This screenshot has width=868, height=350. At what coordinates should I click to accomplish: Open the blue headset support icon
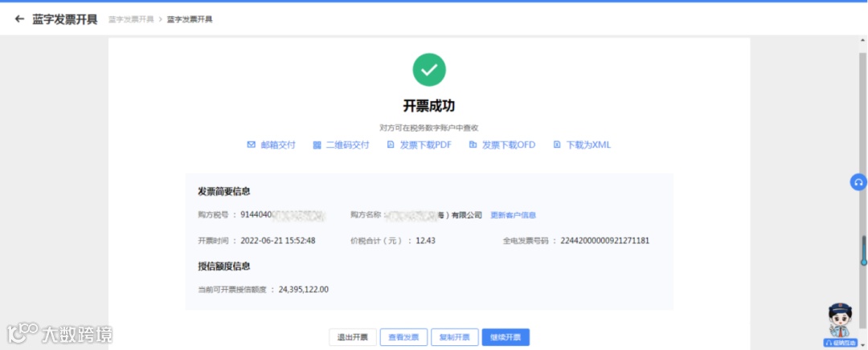tap(858, 182)
